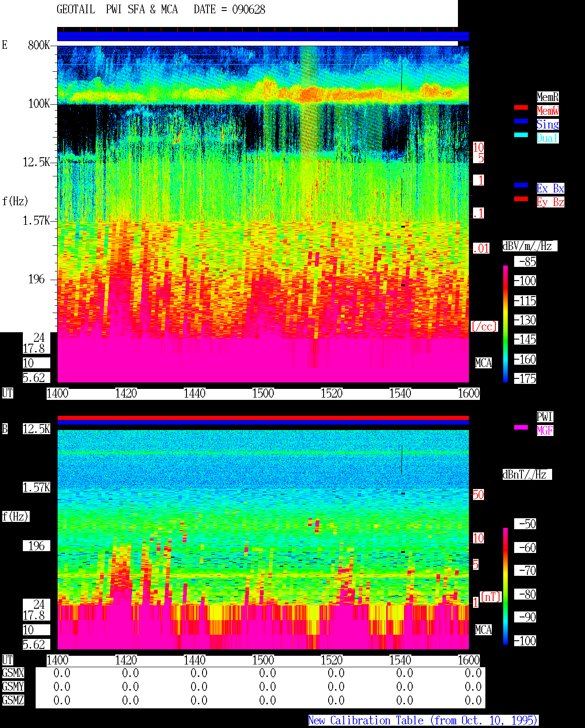Image resolution: width=585 pixels, height=728 pixels.
Task: Click the red "[/cc]" density unit label
Action: 484,326
